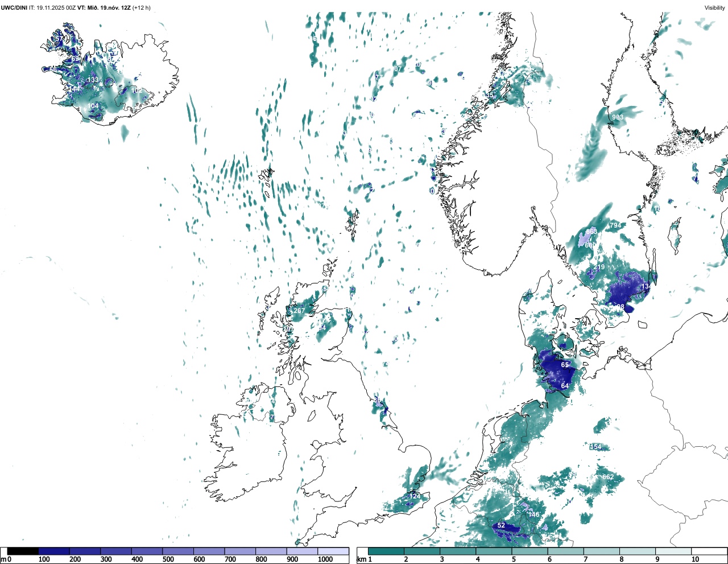728x564 pixels.
Task: Click the '1000' tick on metre legend
Action: coord(325,559)
